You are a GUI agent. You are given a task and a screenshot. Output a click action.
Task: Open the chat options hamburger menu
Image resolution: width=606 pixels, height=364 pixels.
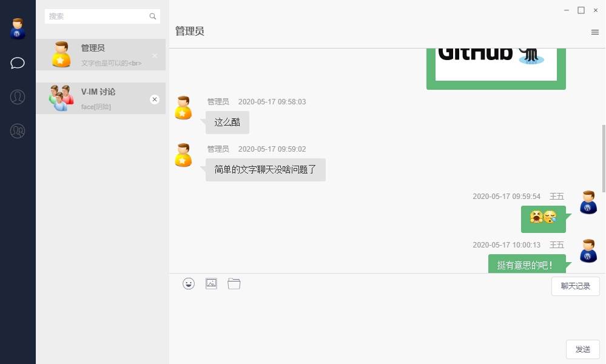point(594,32)
